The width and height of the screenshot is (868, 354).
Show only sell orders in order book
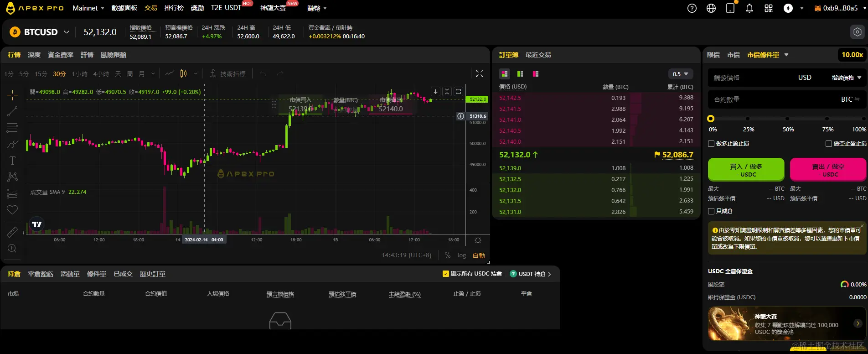pyautogui.click(x=536, y=74)
